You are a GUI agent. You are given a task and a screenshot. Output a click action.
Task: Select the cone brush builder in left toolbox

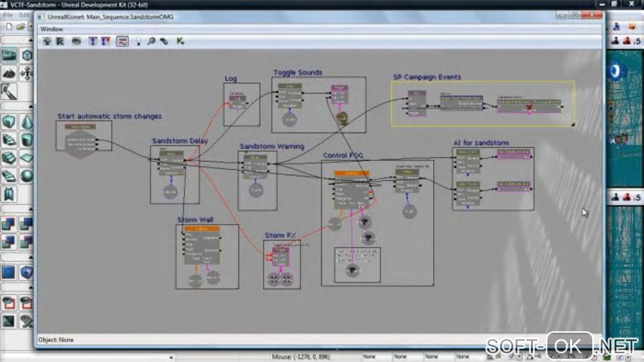point(27,122)
